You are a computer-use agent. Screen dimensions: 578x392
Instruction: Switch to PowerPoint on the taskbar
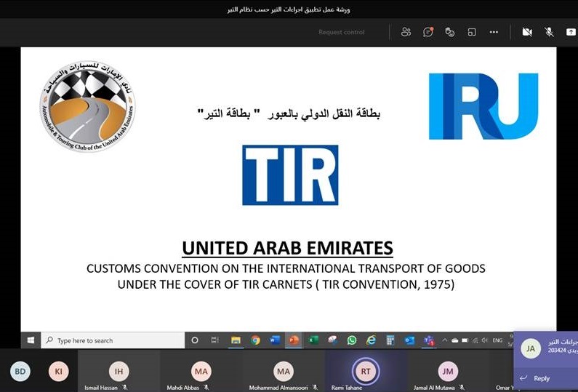pos(294,340)
